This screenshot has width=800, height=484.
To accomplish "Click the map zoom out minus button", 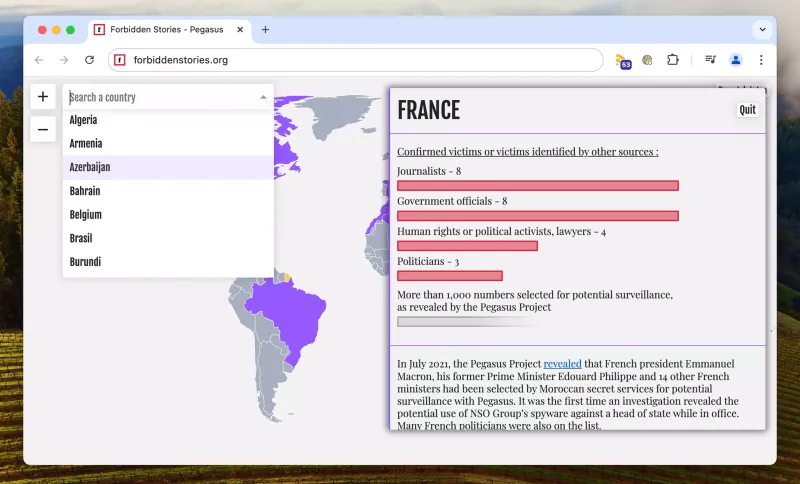I will 43,130.
